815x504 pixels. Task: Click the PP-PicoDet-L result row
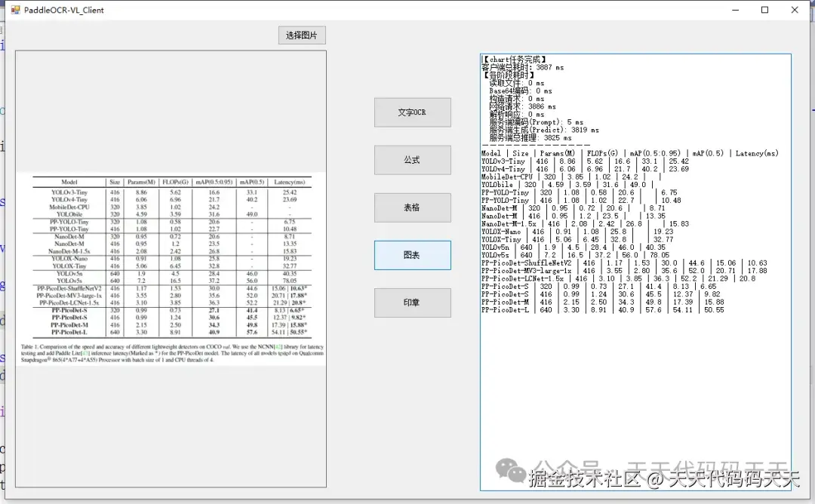pos(602,309)
